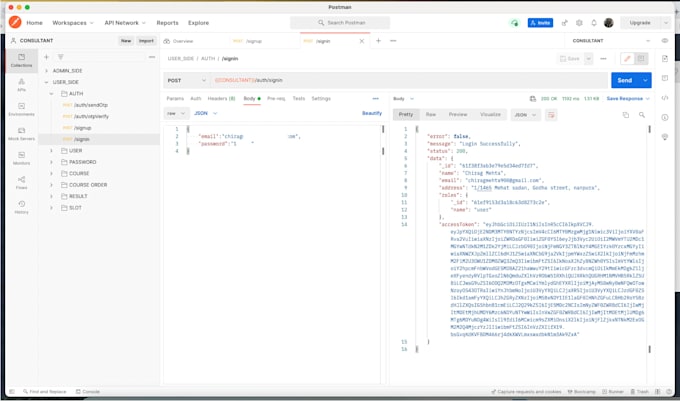Open the Monitors sidebar panel
This screenshot has width=680, height=401.
[x=21, y=158]
